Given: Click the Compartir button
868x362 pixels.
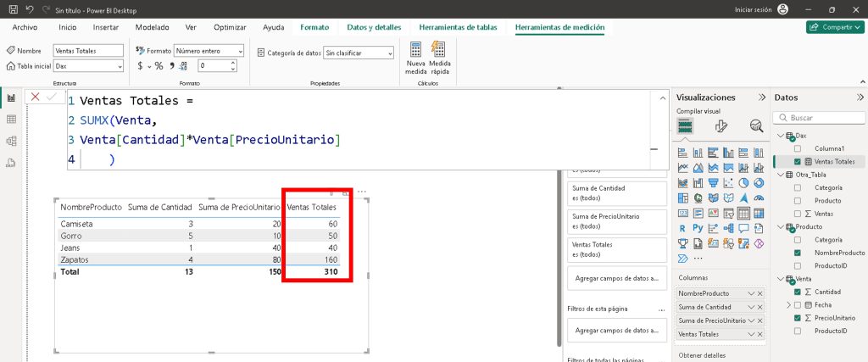Looking at the screenshot, I should 835,27.
